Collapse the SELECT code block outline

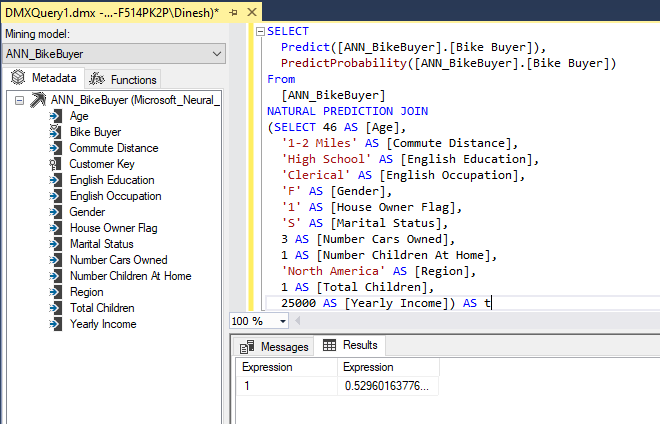pos(261,31)
